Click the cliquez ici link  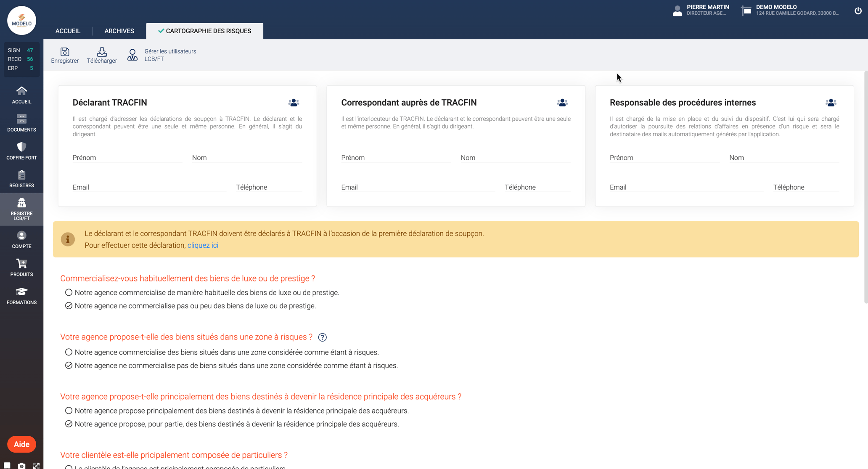tap(203, 245)
